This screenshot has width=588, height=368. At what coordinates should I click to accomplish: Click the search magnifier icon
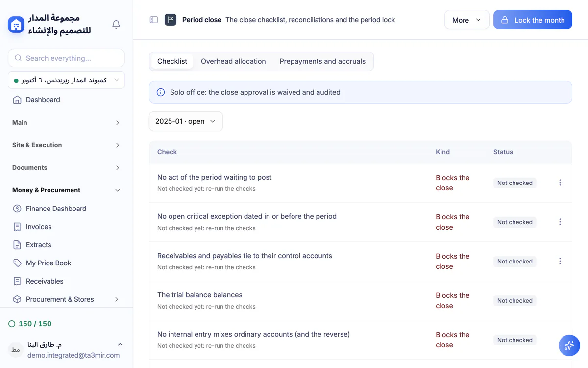(18, 58)
